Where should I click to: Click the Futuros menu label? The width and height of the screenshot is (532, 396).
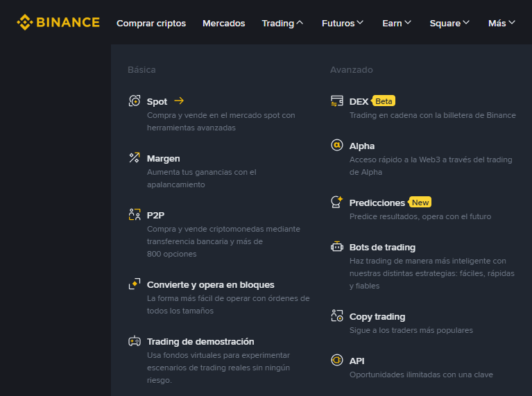[x=338, y=23]
